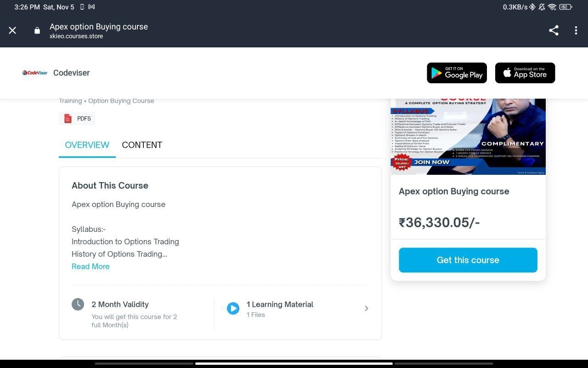Open the Download on the App Store badge

[525, 73]
